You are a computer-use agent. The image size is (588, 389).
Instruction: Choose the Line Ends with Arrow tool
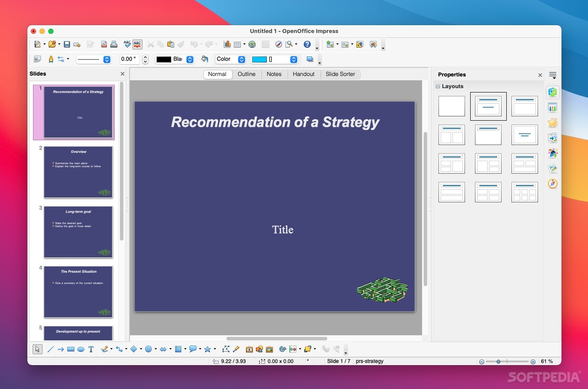[61, 349]
